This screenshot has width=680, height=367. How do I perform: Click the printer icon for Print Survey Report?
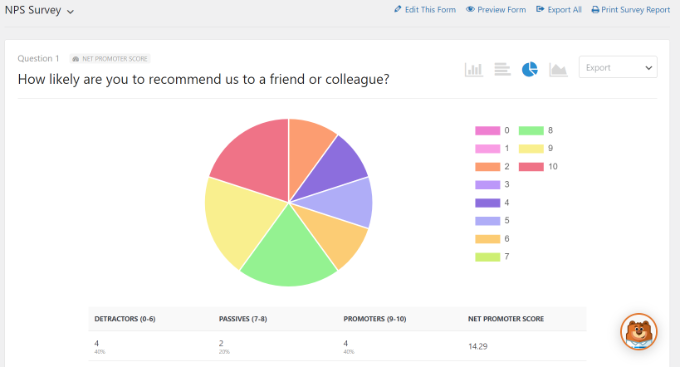(595, 10)
